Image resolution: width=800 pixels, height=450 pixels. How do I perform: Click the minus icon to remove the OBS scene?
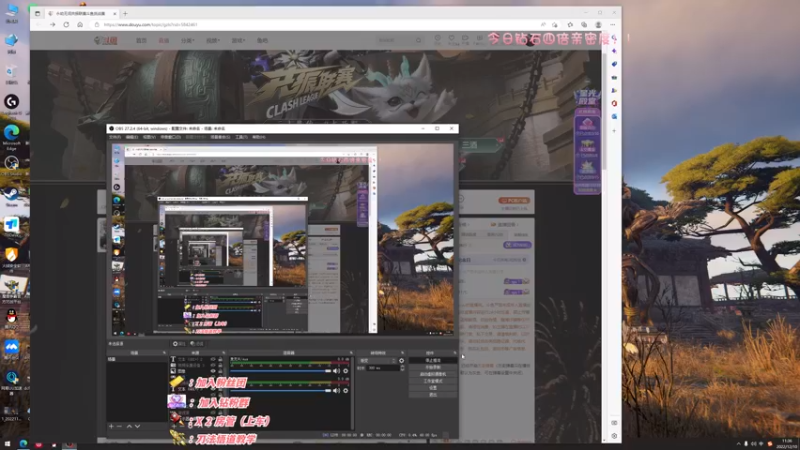pyautogui.click(x=119, y=426)
